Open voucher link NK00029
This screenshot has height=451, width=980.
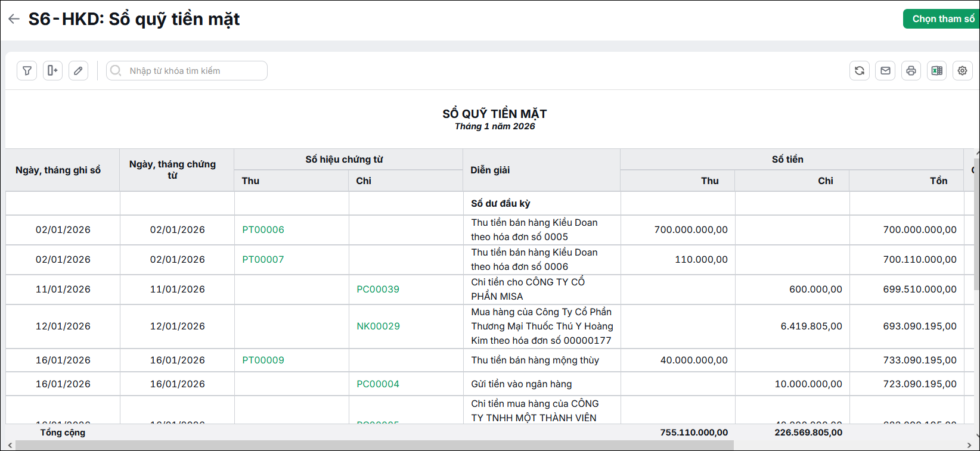click(x=378, y=326)
